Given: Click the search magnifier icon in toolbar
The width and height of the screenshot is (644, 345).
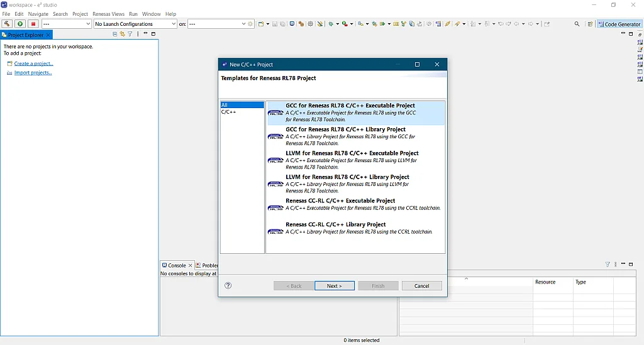Looking at the screenshot, I should click(577, 24).
